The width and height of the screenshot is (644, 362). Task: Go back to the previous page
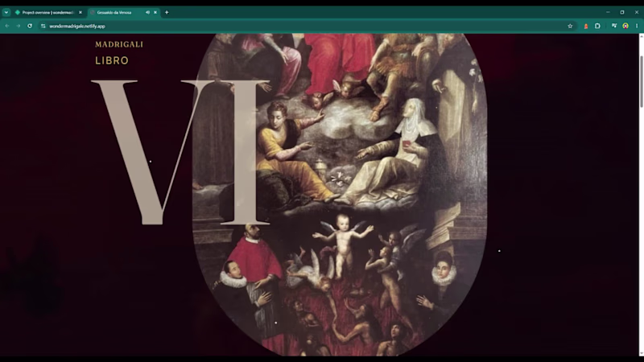pos(7,26)
